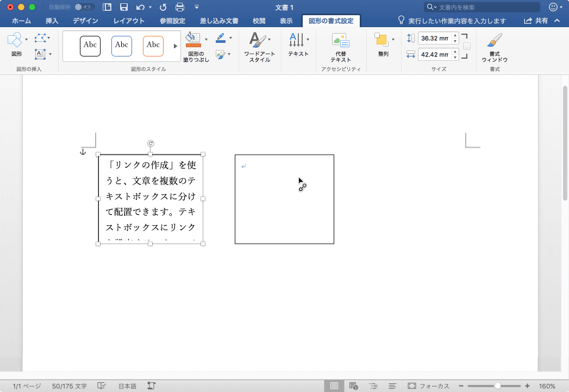Click the zoom in plus button
Viewport: 569px width, 392px height.
pos(527,386)
